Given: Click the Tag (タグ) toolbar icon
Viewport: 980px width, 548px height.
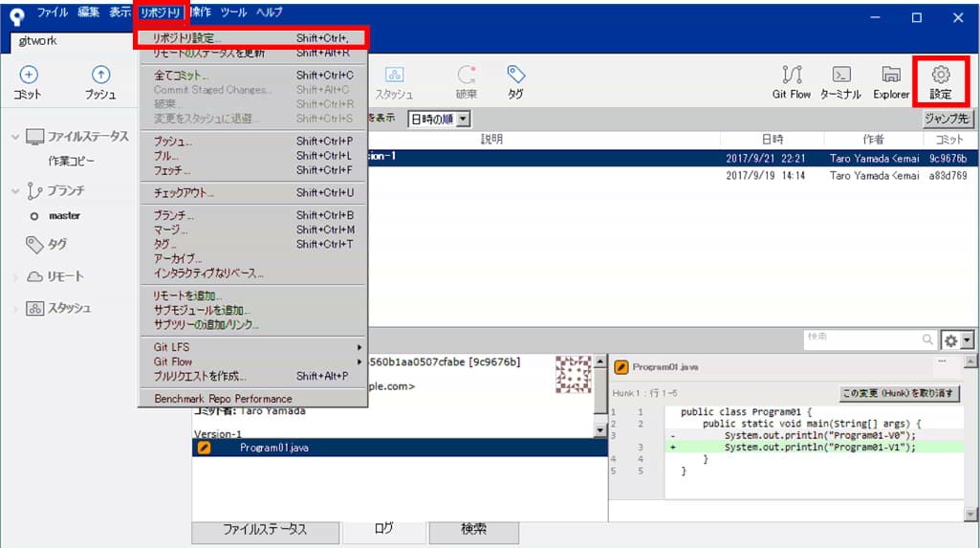Looking at the screenshot, I should (515, 82).
